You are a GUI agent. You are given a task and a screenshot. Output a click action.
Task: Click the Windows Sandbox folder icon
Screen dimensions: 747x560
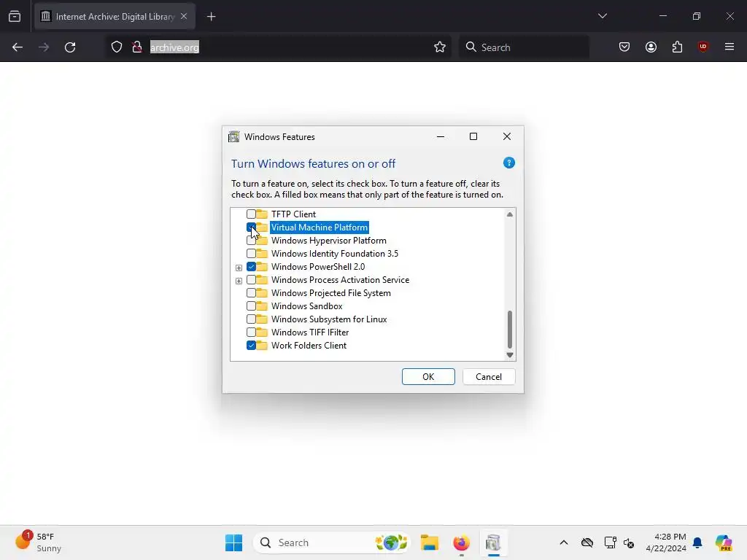click(x=262, y=306)
